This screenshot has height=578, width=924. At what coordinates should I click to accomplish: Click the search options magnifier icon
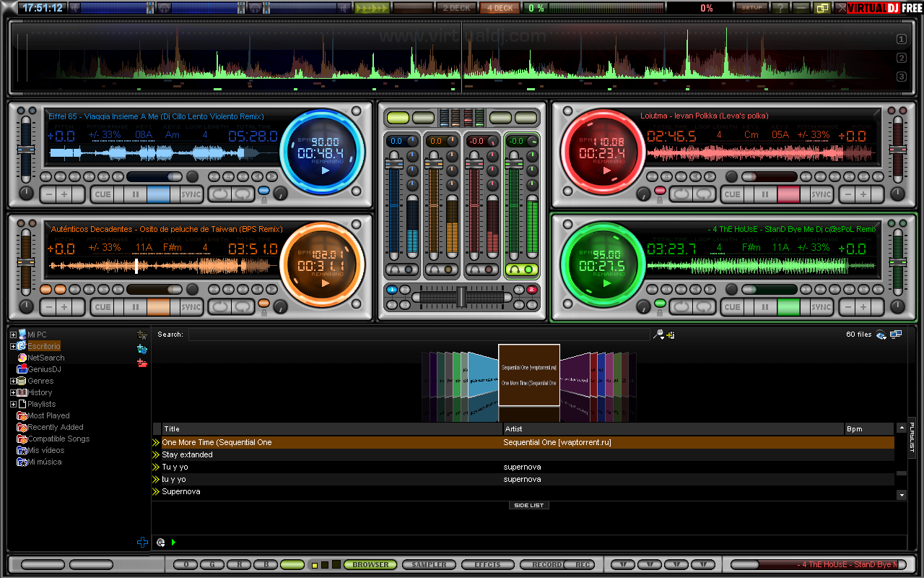tap(658, 335)
